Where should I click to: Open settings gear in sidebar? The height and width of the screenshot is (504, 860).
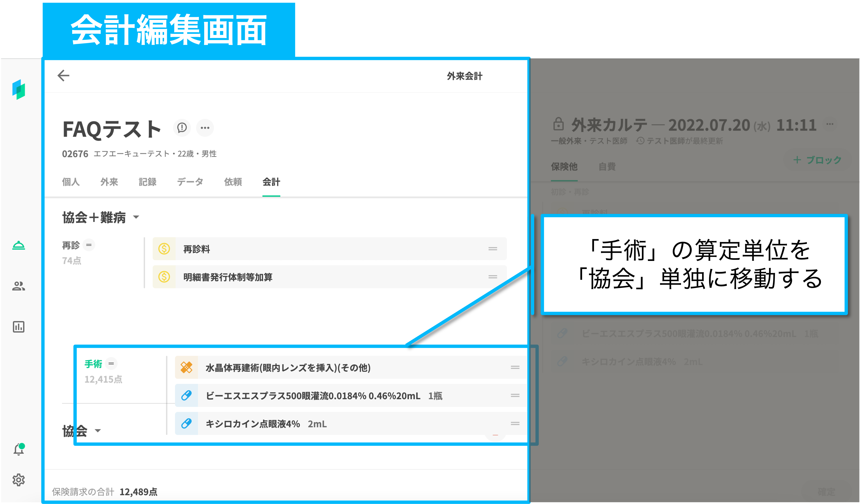(18, 480)
